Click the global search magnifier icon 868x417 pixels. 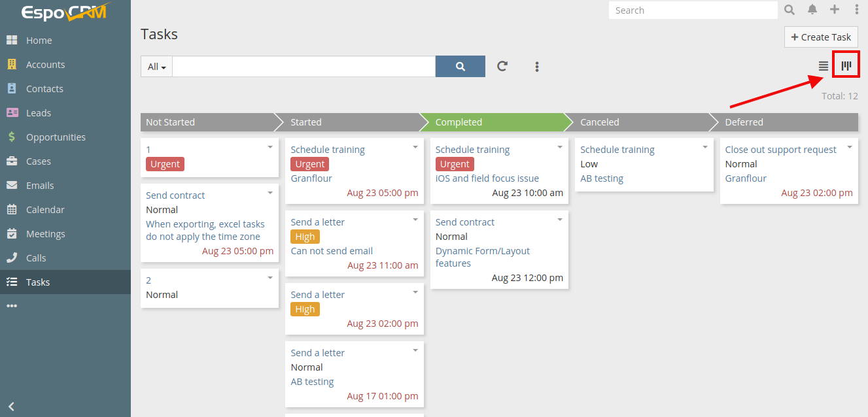coord(790,10)
